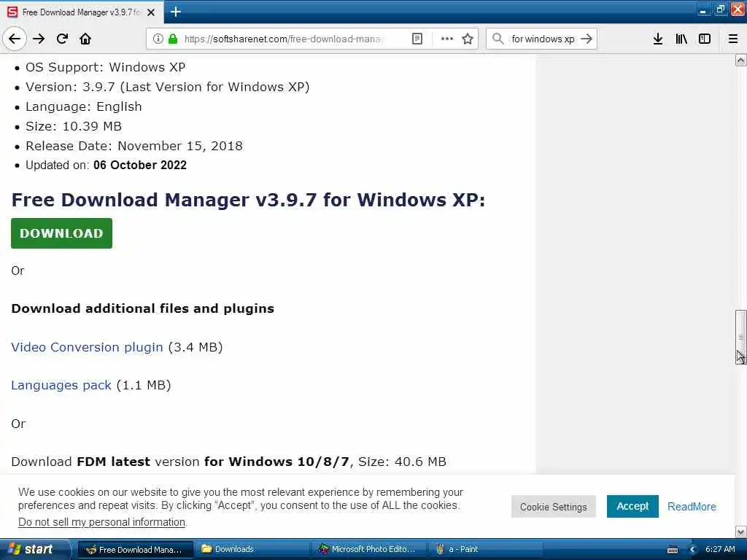Toggle reader view icon

(x=417, y=39)
